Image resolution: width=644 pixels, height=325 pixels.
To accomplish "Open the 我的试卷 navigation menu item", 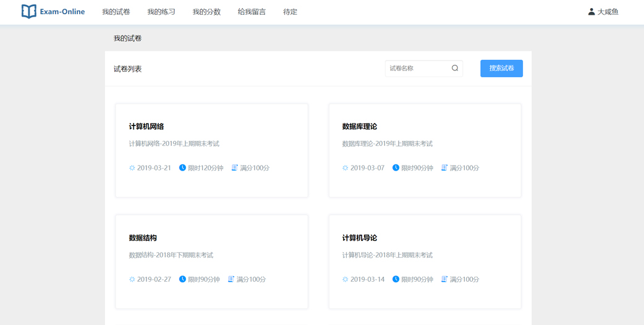I will [116, 12].
